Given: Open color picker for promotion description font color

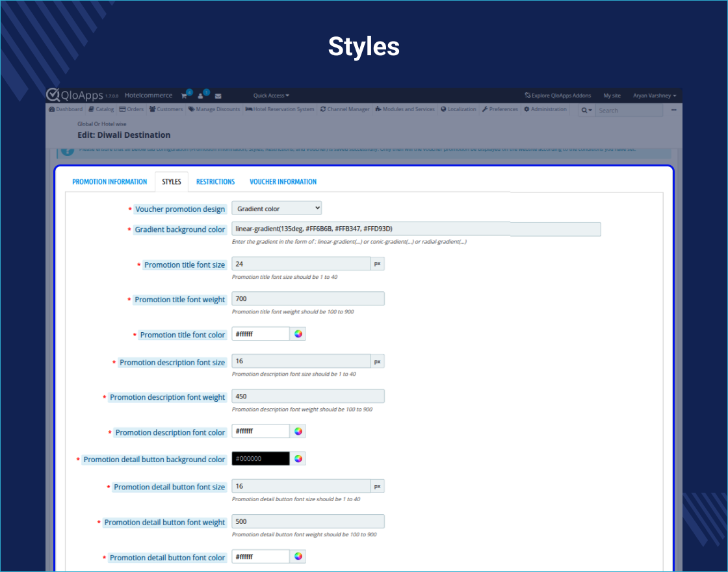Looking at the screenshot, I should point(298,432).
